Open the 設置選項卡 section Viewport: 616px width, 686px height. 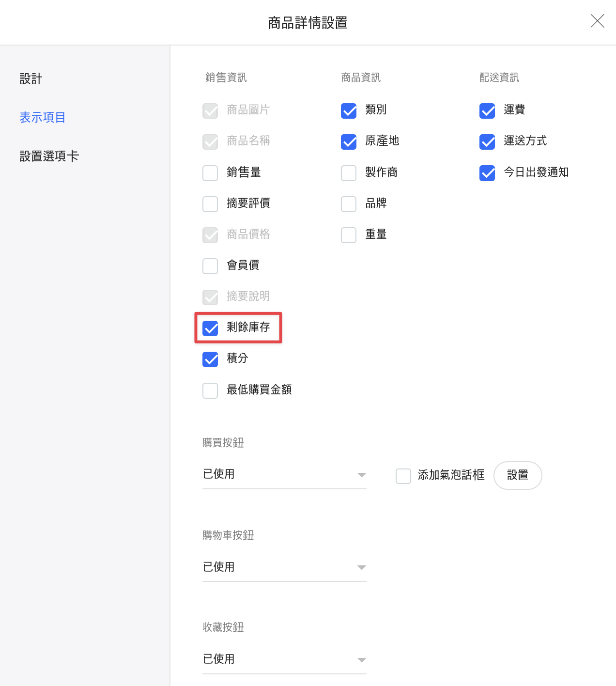tap(49, 156)
